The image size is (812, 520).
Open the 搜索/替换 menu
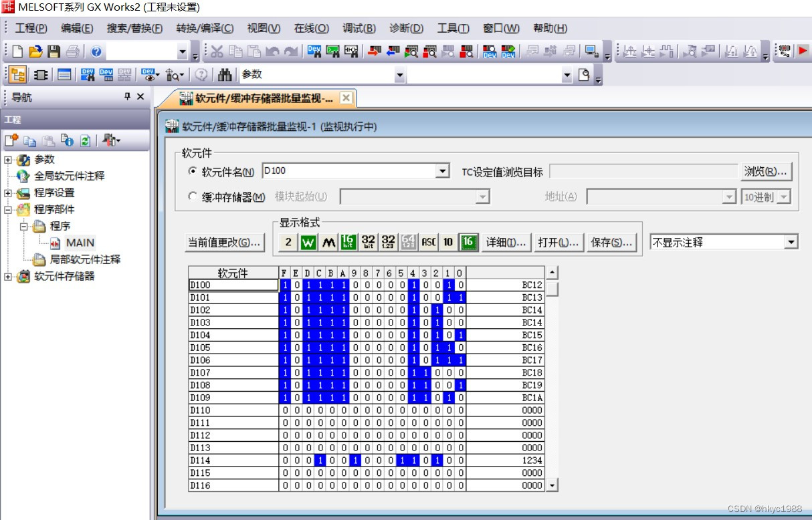pyautogui.click(x=134, y=28)
